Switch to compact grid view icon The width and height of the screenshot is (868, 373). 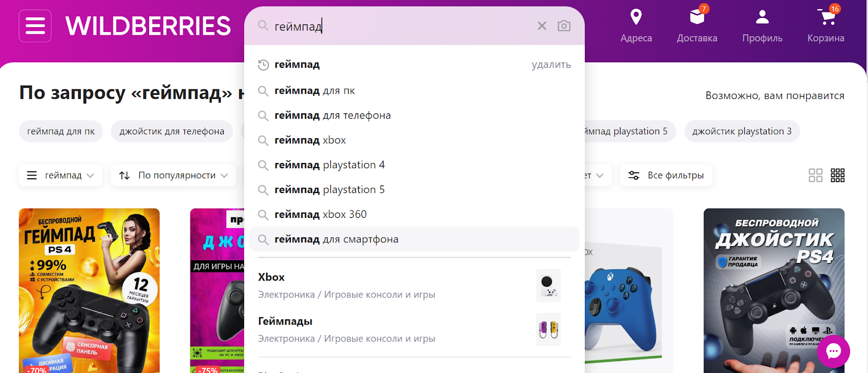838,175
